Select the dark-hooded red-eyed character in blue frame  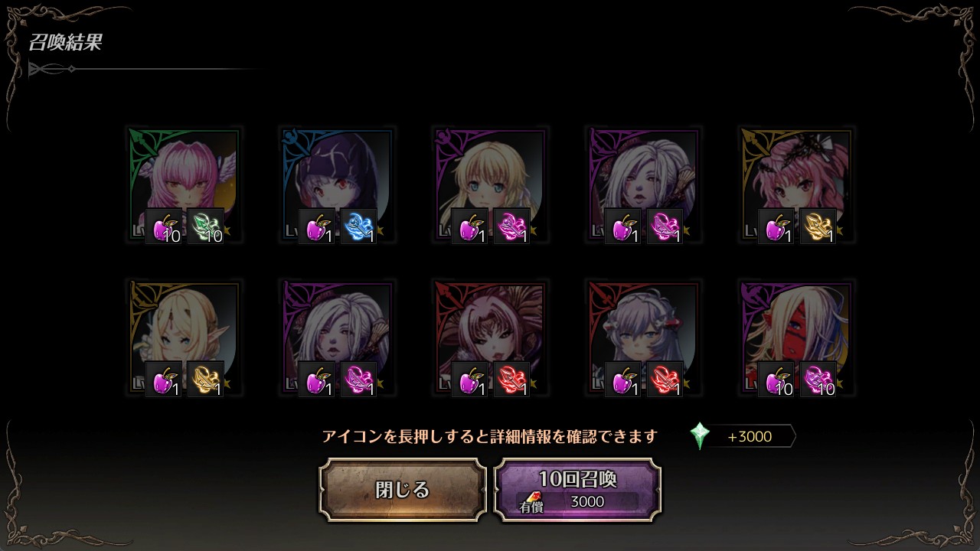337,185
